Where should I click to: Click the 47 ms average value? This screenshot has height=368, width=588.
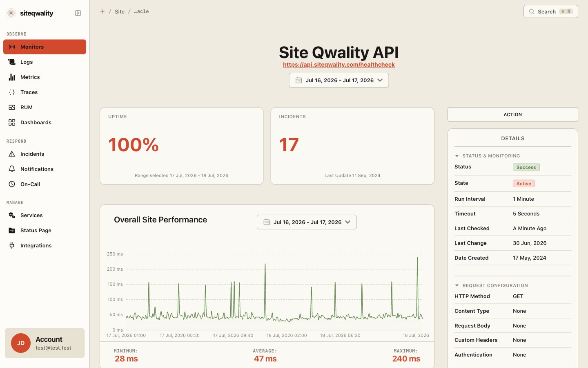[x=265, y=359]
